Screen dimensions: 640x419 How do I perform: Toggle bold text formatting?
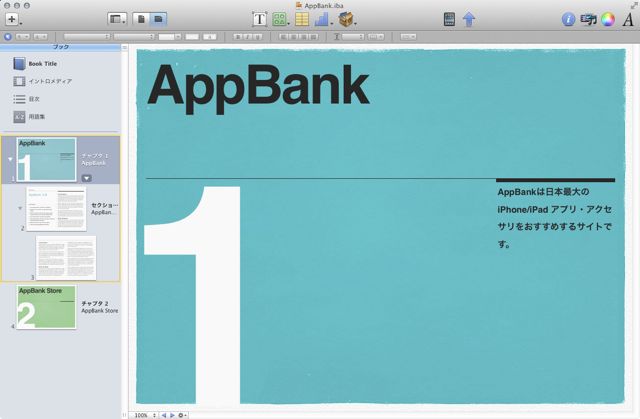(x=238, y=37)
